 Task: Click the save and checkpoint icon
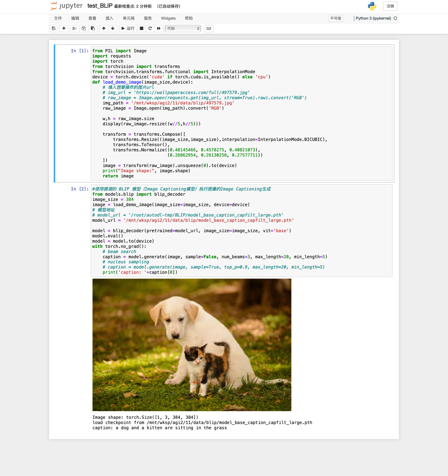[53, 28]
